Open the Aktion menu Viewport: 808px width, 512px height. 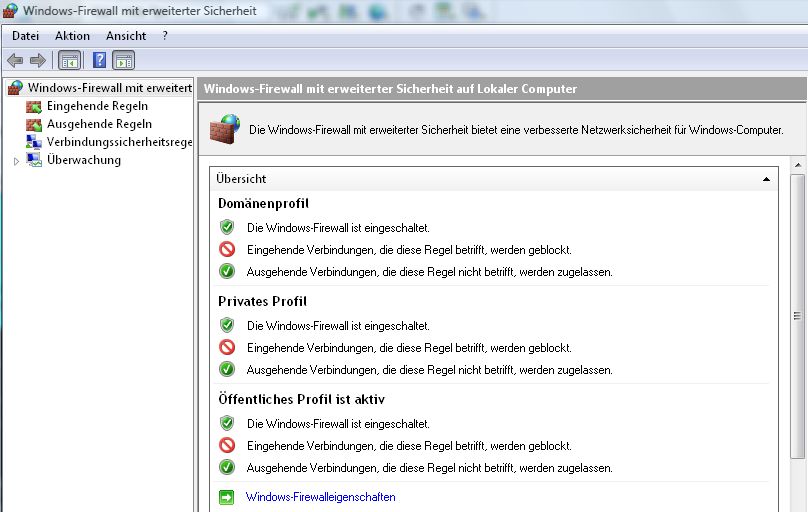(x=72, y=36)
